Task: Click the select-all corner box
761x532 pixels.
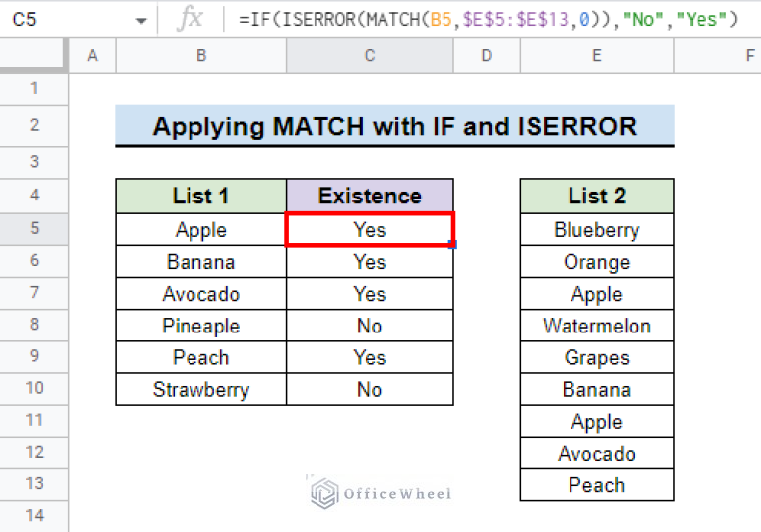Action: coord(34,56)
